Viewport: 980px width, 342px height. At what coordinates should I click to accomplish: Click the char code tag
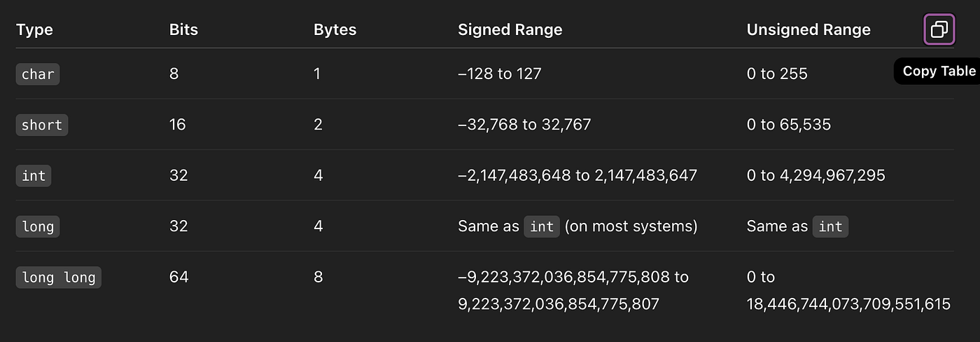click(38, 74)
